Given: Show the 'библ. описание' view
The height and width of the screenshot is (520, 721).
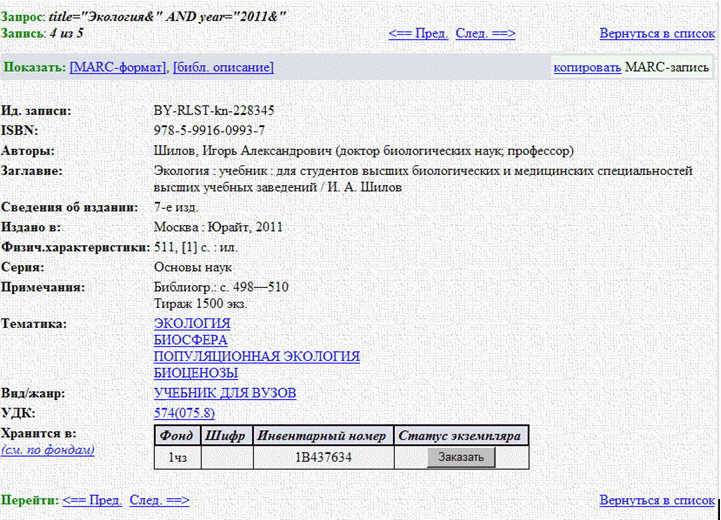Looking at the screenshot, I should click(x=222, y=67).
